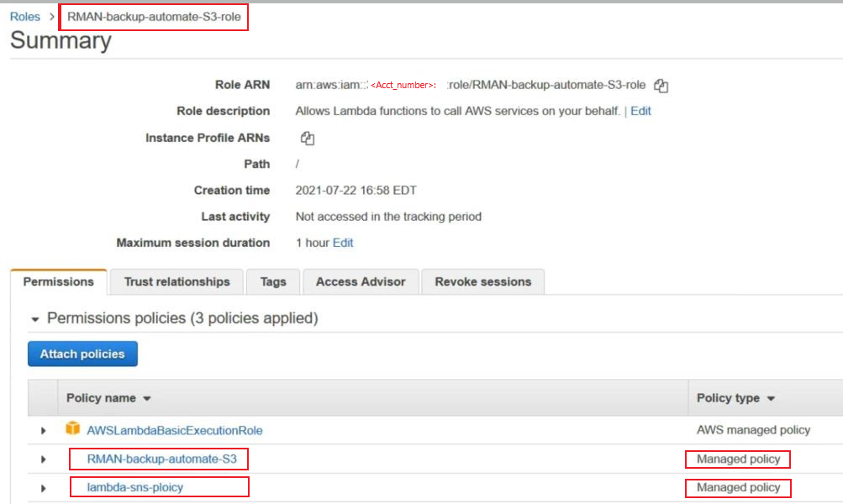Open the Revoke sessions tab
Viewport: 843px width, 504px height.
point(482,281)
